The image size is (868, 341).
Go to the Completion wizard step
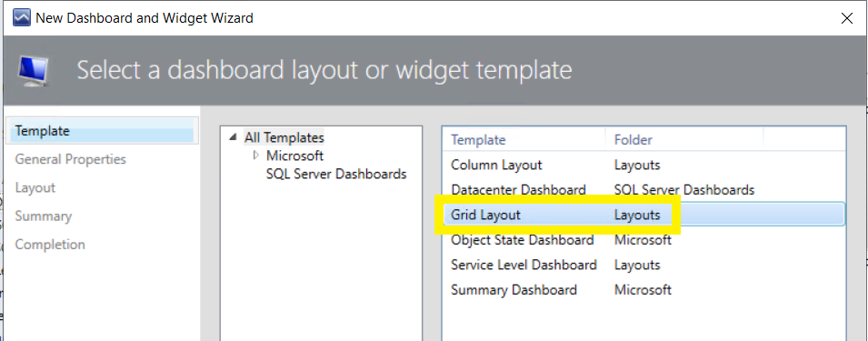pyautogui.click(x=50, y=244)
